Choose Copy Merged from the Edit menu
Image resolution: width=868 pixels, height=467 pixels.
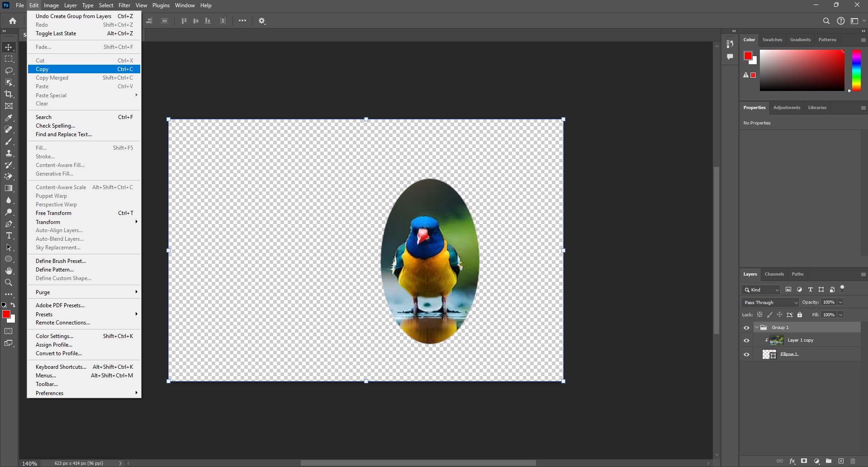(x=52, y=77)
